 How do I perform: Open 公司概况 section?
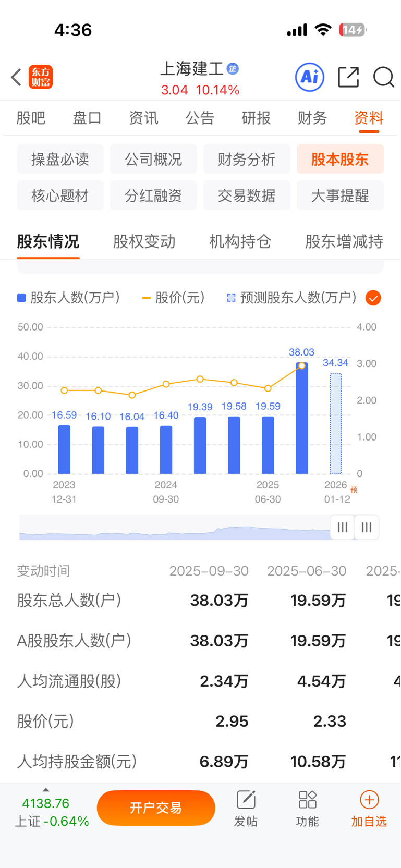[153, 159]
